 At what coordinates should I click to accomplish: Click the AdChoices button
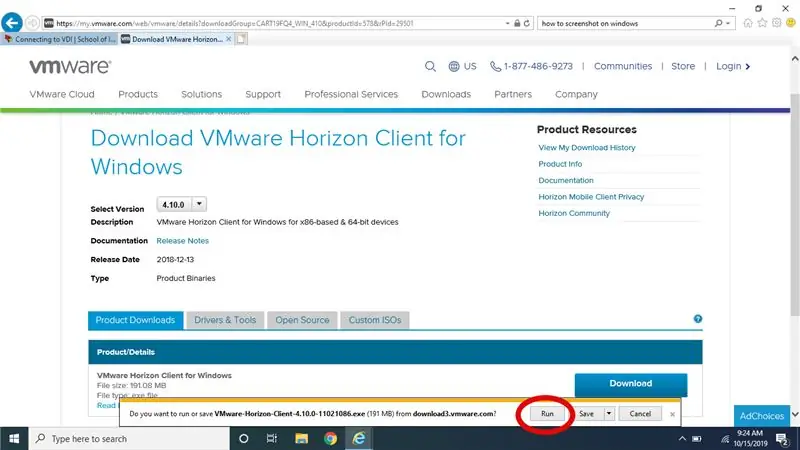(762, 416)
